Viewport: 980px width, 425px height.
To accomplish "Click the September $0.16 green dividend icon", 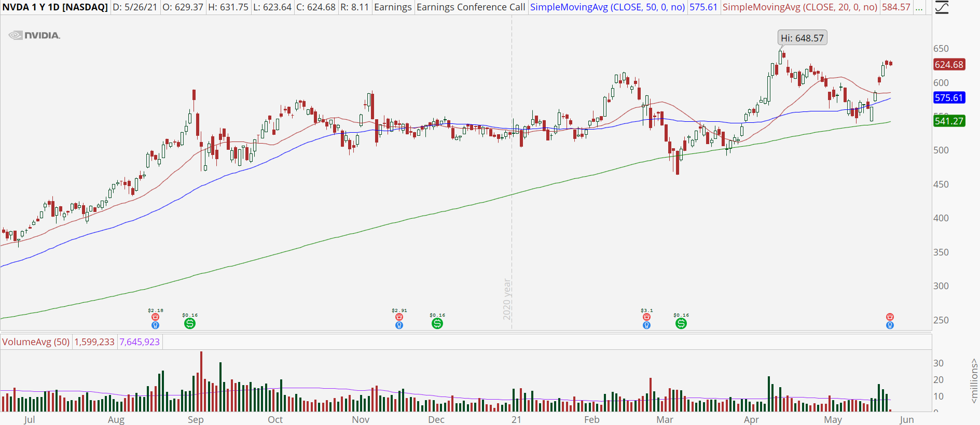I will click(x=190, y=323).
